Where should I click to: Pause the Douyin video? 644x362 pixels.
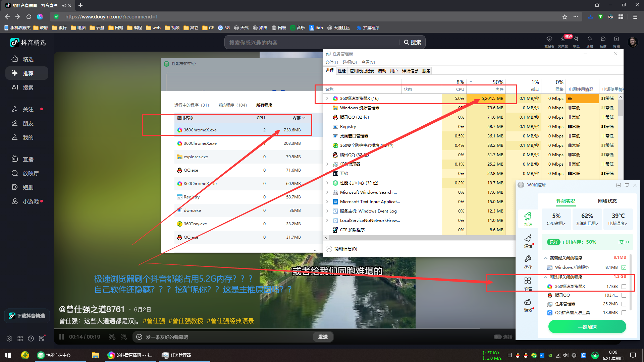[x=62, y=337]
